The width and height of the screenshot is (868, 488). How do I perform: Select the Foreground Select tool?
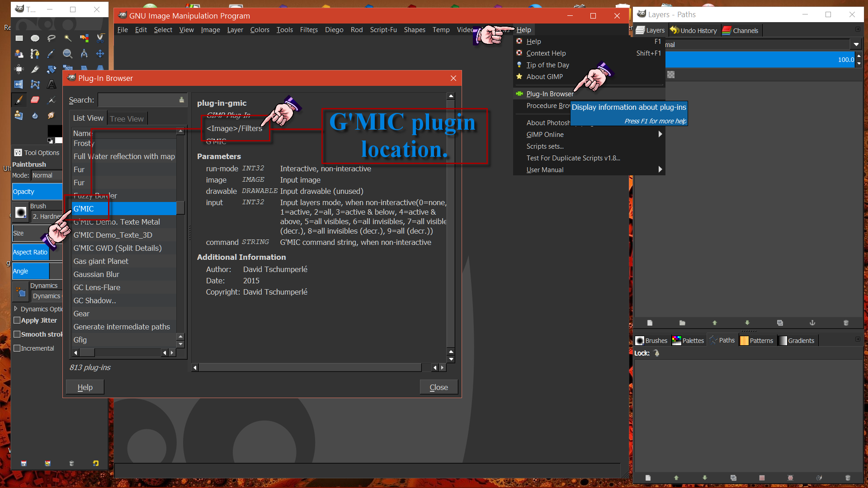tap(19, 54)
